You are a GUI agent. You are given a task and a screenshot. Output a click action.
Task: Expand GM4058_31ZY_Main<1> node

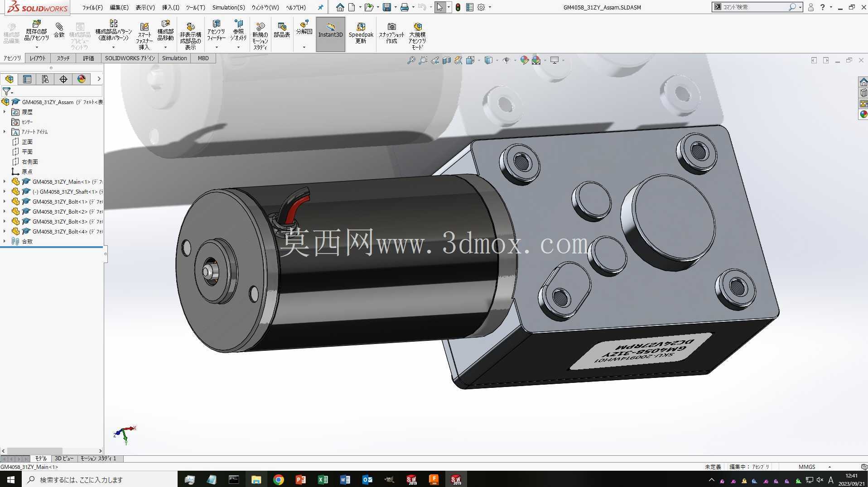click(5, 181)
